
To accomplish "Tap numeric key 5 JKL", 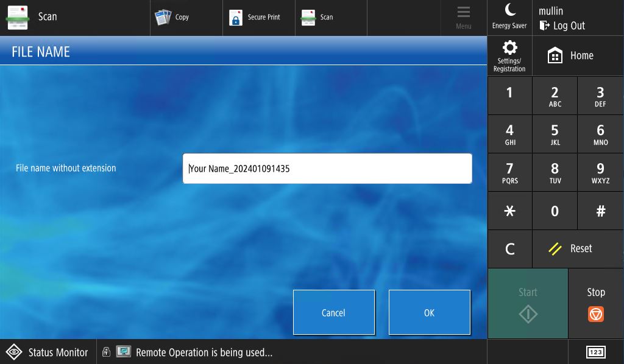I will pyautogui.click(x=555, y=135).
